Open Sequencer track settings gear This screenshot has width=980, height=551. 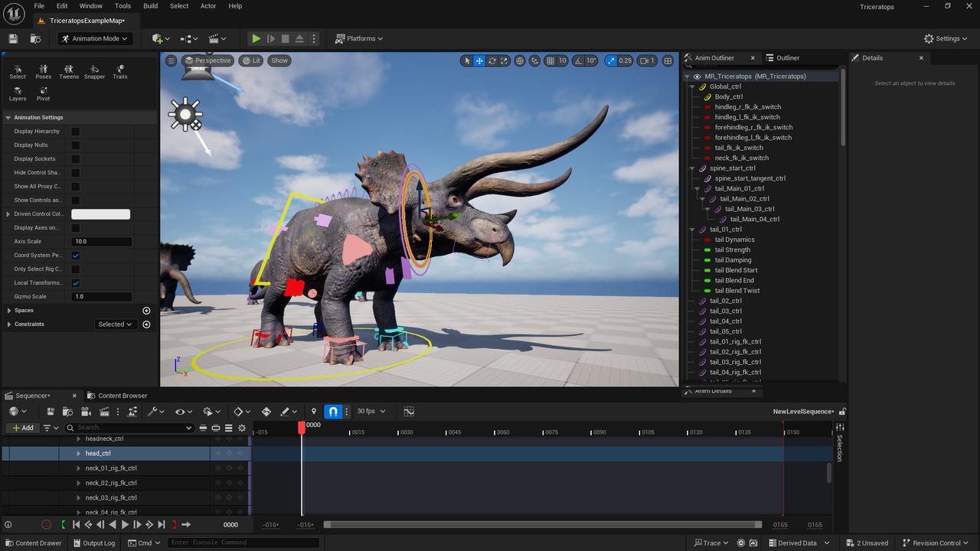tap(242, 428)
